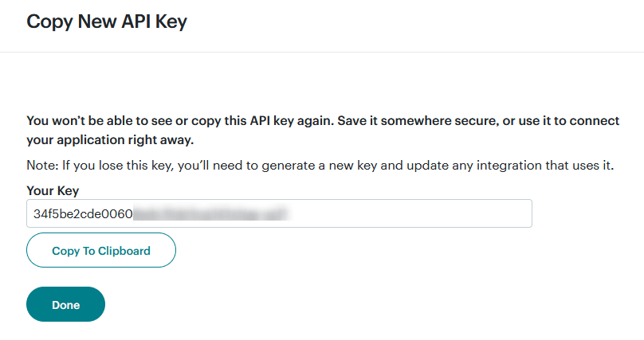Click the word "Copy" in the page title
The width and height of the screenshot is (644, 340).
[48, 21]
